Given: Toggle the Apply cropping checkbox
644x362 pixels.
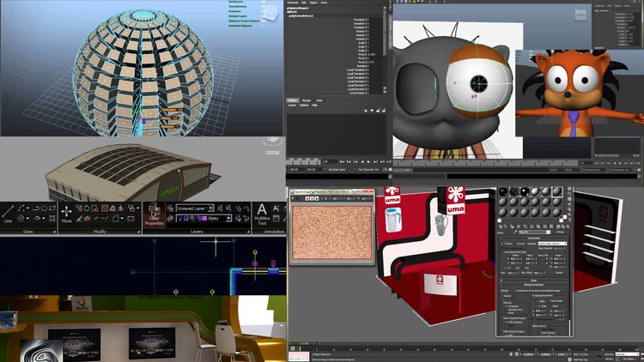Looking at the screenshot, I should 537,301.
